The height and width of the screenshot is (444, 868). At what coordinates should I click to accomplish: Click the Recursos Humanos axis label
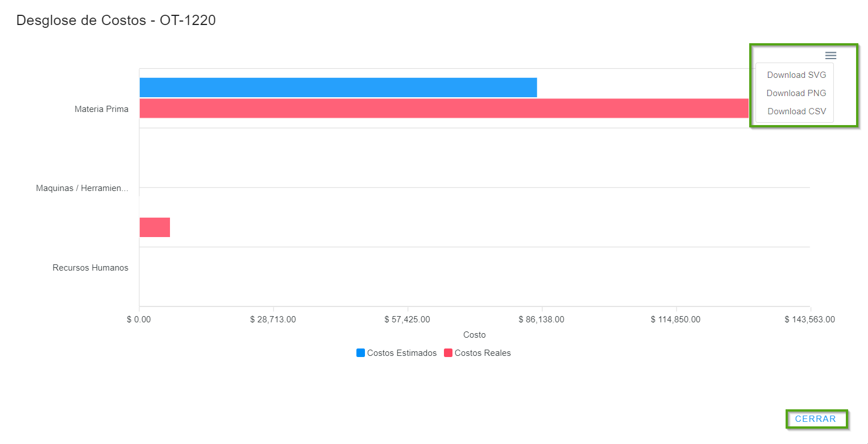(x=90, y=268)
